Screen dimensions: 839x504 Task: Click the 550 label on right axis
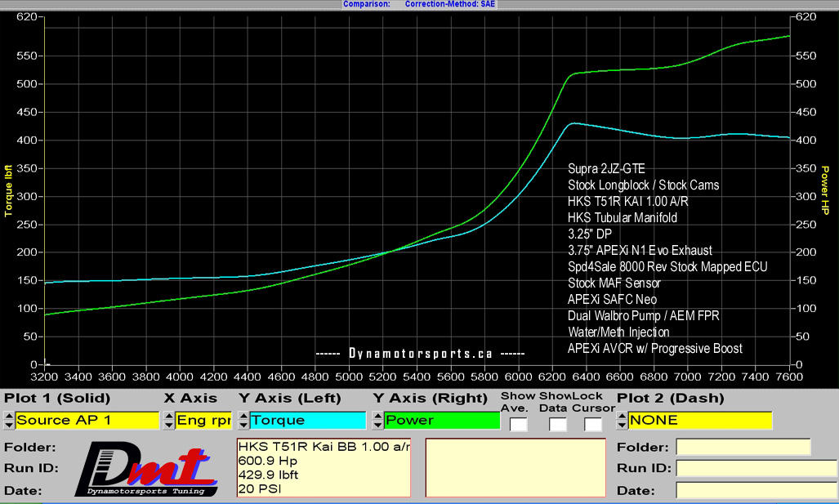click(x=806, y=56)
